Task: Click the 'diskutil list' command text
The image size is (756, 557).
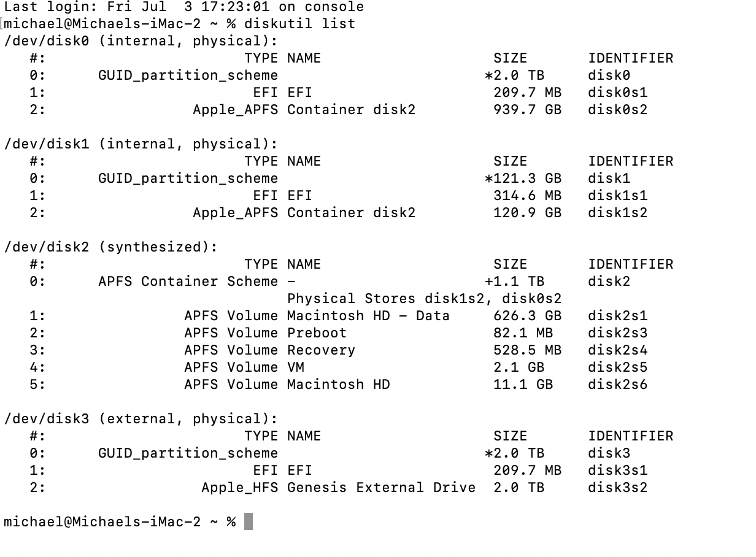Action: (x=299, y=24)
